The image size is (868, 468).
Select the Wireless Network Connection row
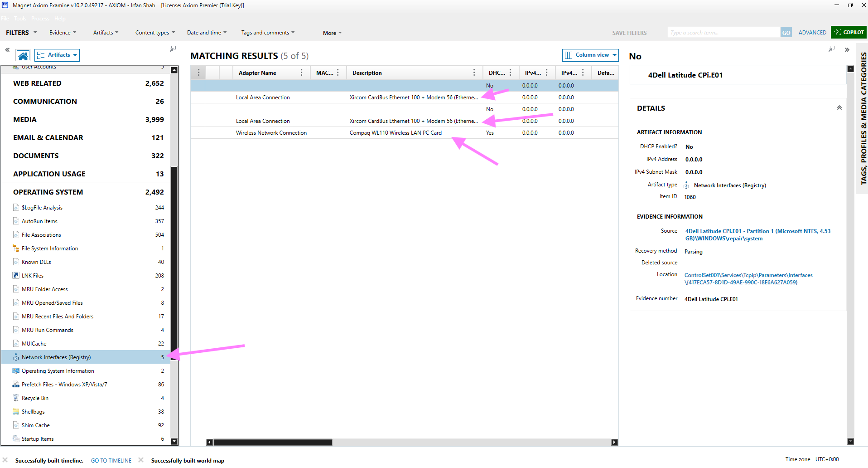(x=405, y=133)
